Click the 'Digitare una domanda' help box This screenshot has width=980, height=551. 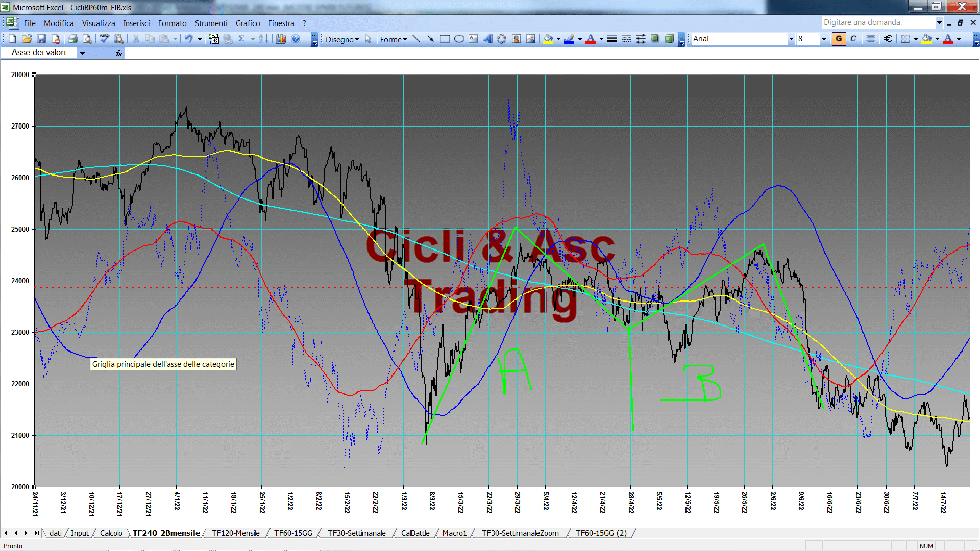coord(878,22)
